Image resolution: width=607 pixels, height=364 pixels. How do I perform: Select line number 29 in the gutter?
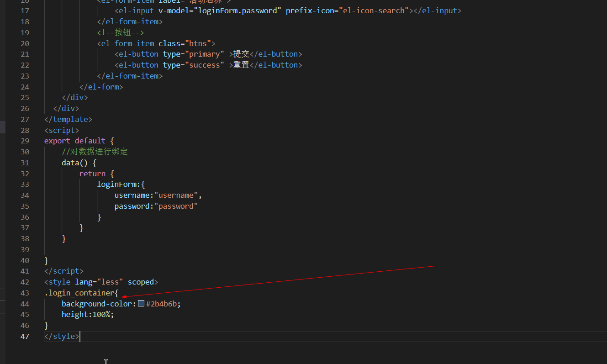click(25, 141)
